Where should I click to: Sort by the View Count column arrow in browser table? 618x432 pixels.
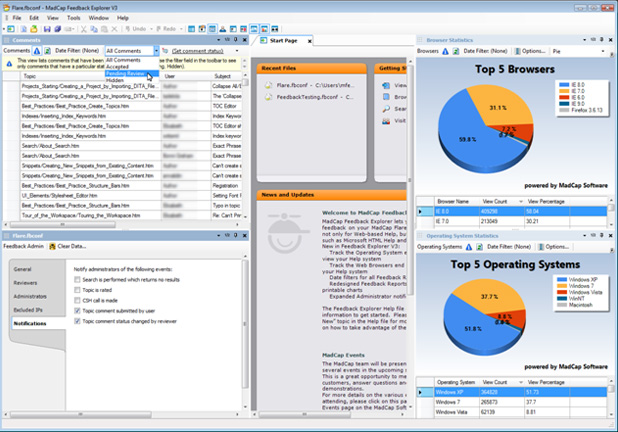click(x=521, y=201)
